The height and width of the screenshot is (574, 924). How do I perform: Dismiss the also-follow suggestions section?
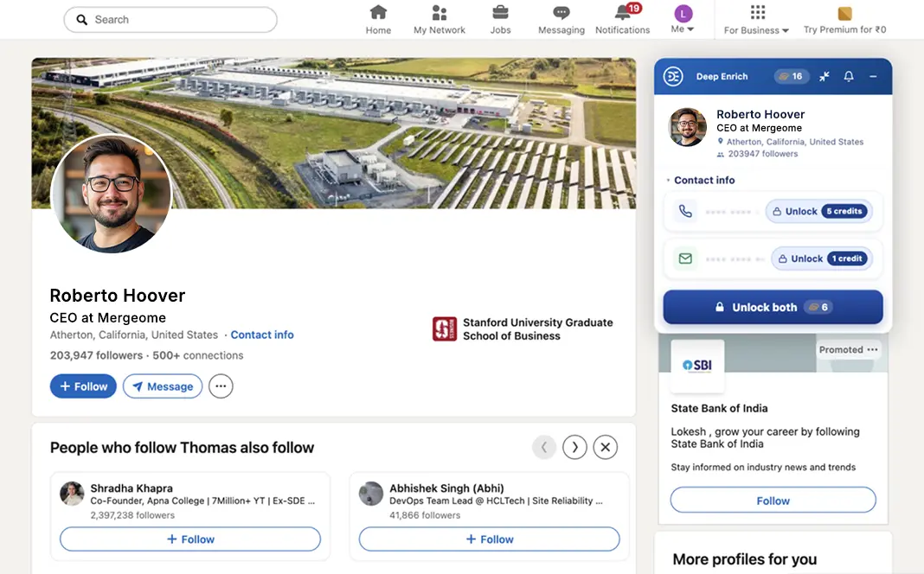point(606,448)
